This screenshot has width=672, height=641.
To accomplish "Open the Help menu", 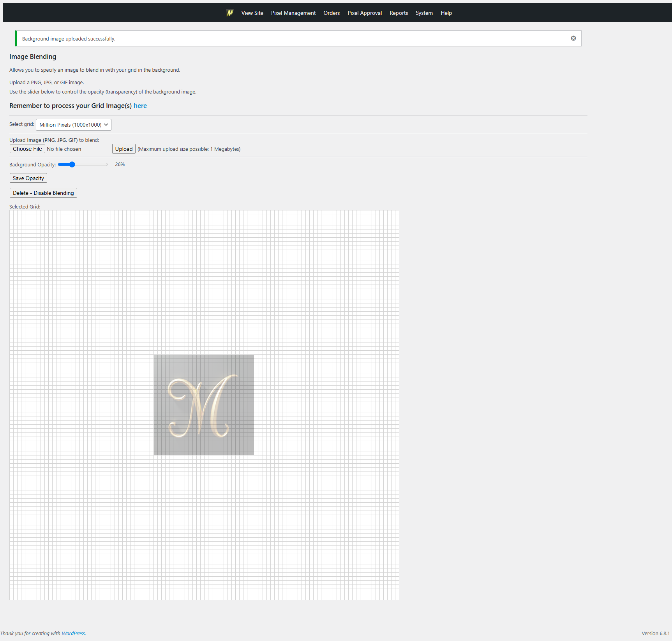I will [x=446, y=12].
